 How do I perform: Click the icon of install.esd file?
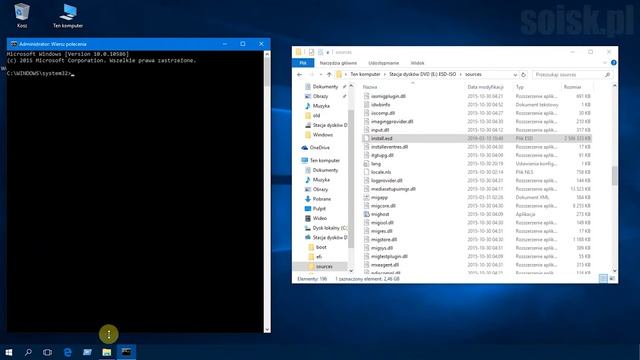pos(367,138)
